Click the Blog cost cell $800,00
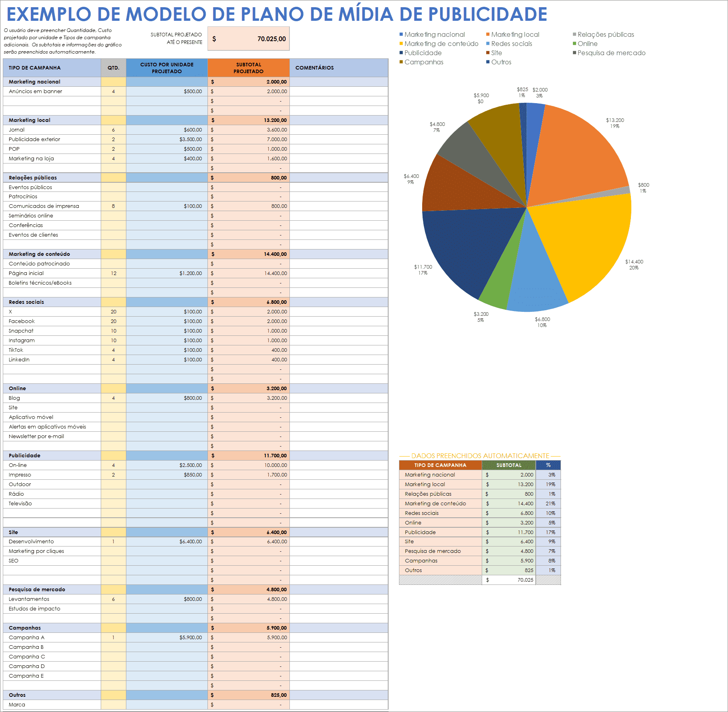728x712 pixels. point(167,398)
